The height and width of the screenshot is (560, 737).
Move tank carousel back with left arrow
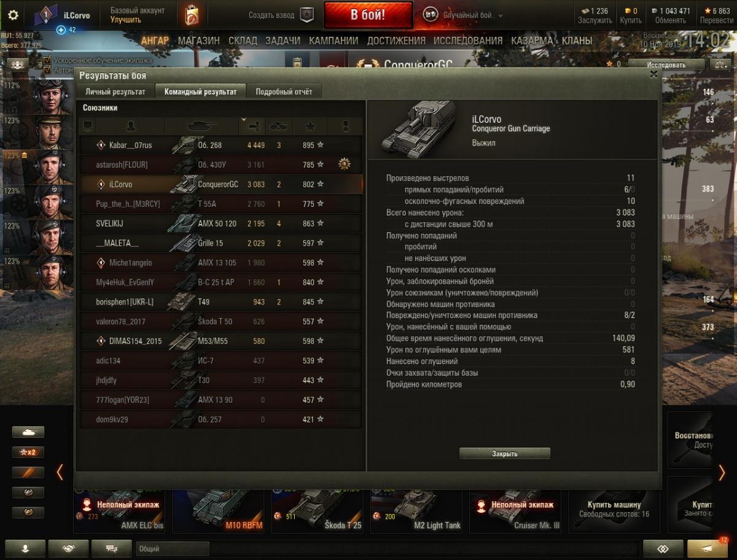pyautogui.click(x=60, y=472)
